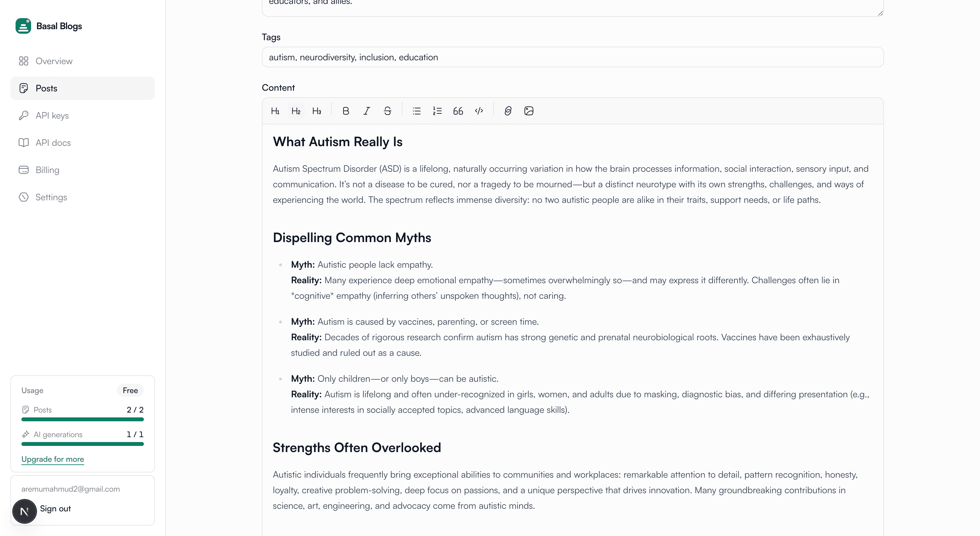The width and height of the screenshot is (980, 536).
Task: Apply Heading 3 formatting
Action: [317, 111]
